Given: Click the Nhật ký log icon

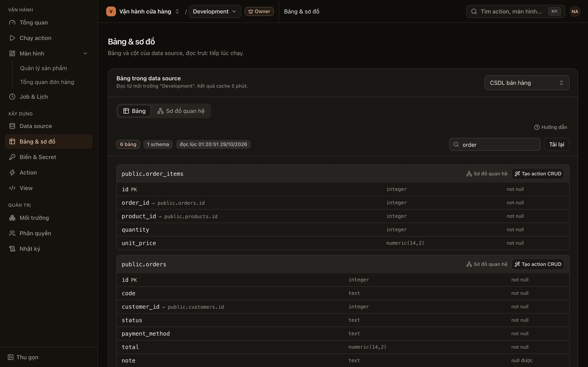Looking at the screenshot, I should (12, 249).
